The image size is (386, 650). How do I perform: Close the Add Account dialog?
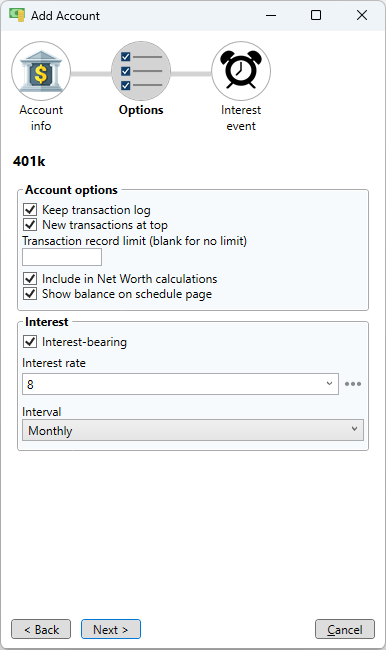[x=362, y=15]
